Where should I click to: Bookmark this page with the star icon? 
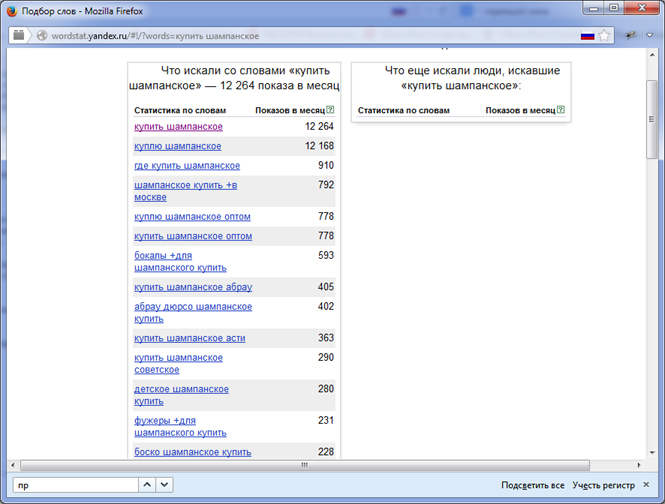coord(604,36)
